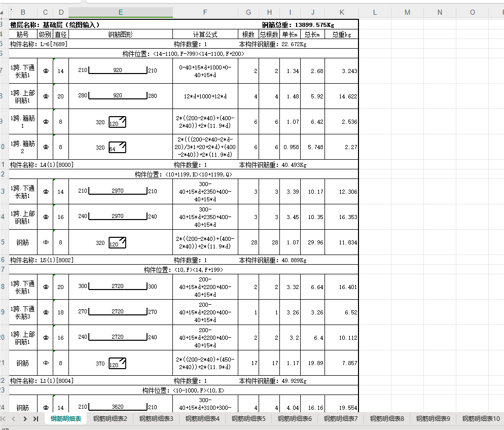Switch to the 钢筋明细表7 tab
The image size is (504, 430).
(x=341, y=419)
